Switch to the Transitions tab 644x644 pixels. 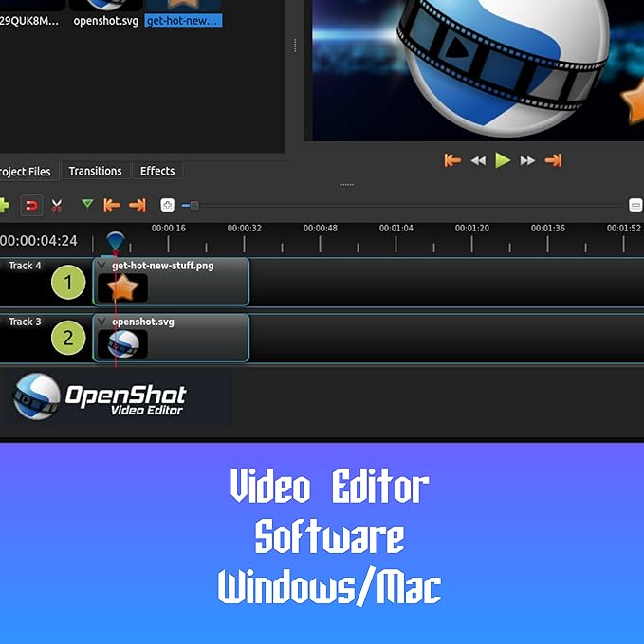coord(95,171)
